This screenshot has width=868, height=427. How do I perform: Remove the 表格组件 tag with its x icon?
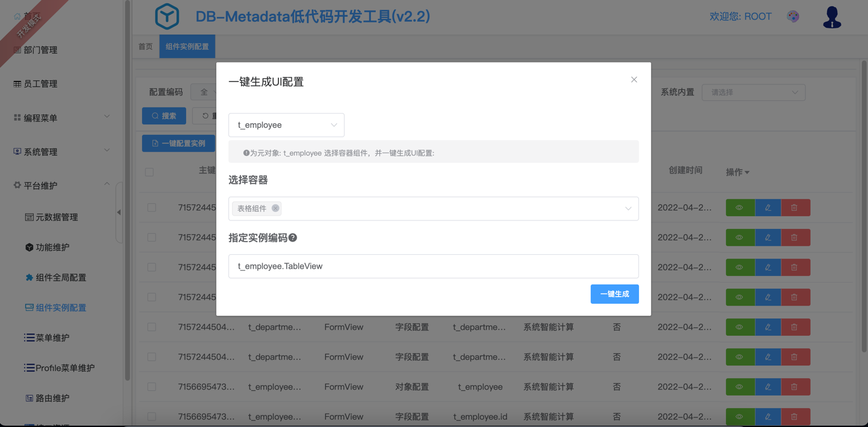[x=275, y=208]
